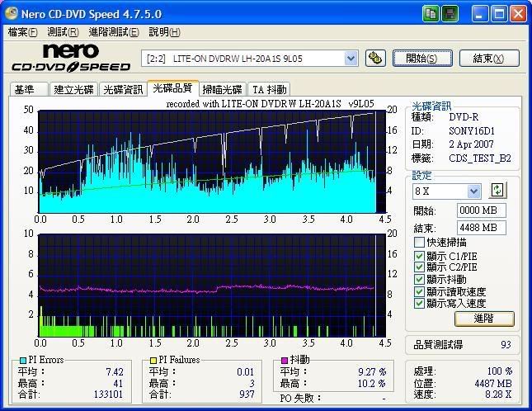
Task: Click the PI Errors maximum value 41
Action: (x=118, y=384)
